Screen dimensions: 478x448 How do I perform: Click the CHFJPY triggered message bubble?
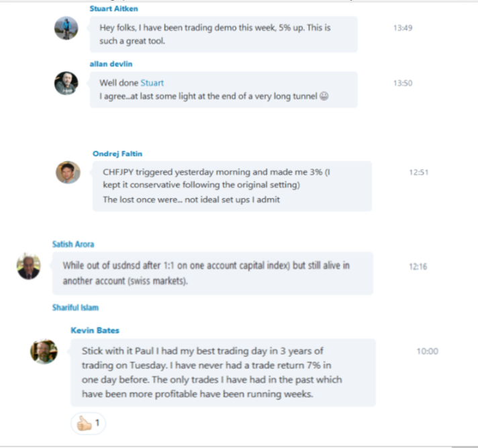232,186
